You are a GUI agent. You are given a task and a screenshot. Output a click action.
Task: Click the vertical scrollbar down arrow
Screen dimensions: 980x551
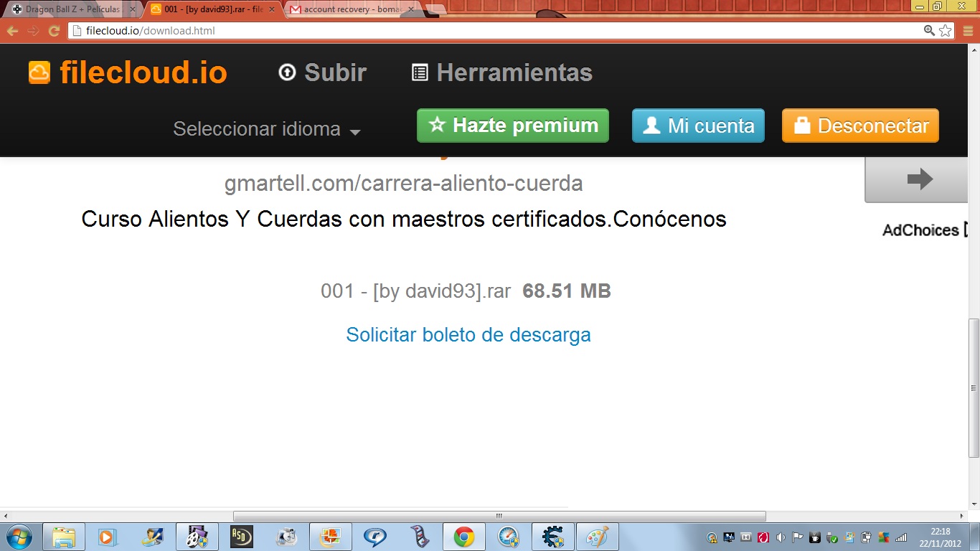[x=974, y=504]
